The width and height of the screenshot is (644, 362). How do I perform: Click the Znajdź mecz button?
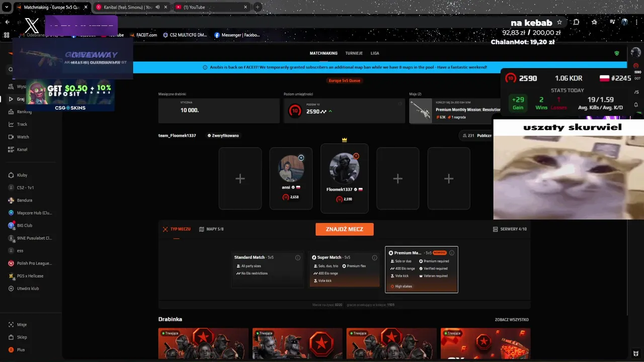pyautogui.click(x=345, y=229)
